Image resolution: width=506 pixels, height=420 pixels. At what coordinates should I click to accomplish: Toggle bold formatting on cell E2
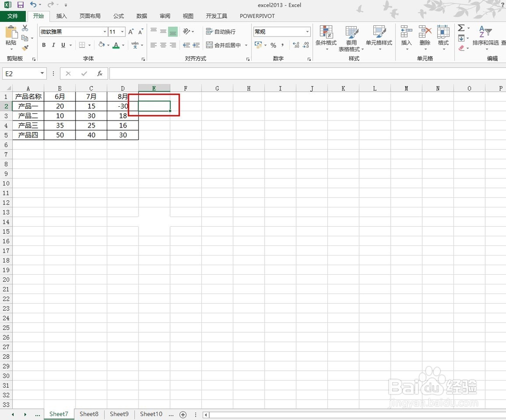(44, 45)
